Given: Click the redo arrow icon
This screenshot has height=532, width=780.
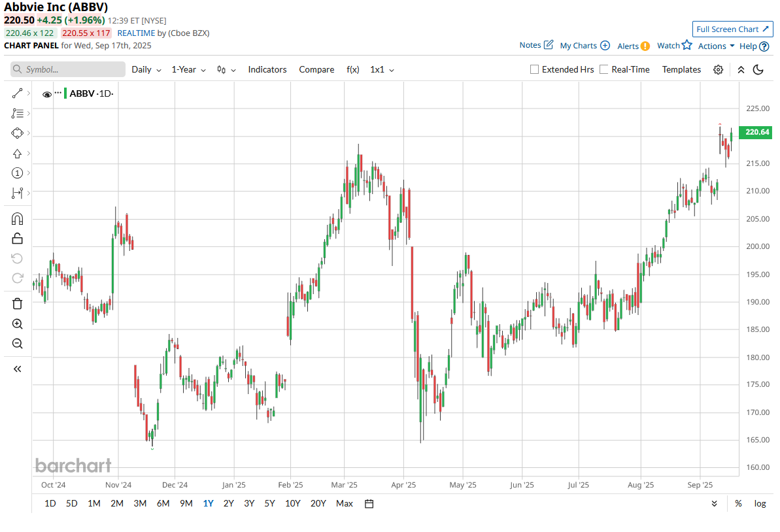Looking at the screenshot, I should coord(18,278).
